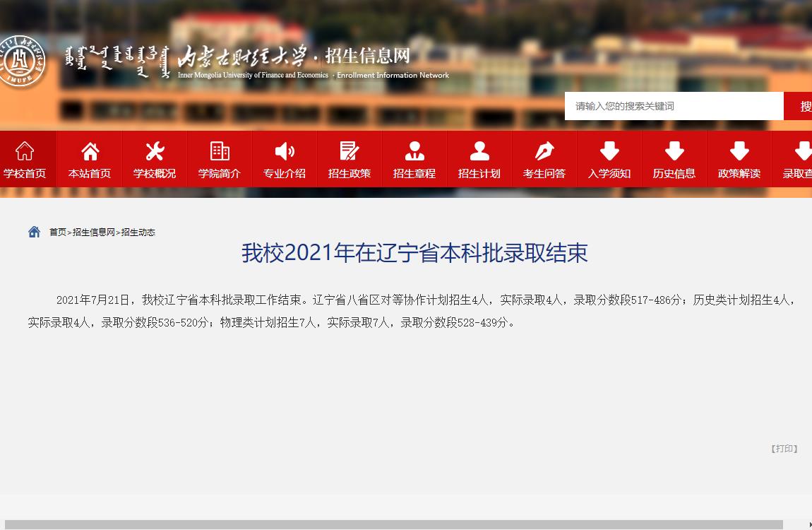Click the 招生章程 person-with-tie icon
This screenshot has width=812, height=530.
pos(414,151)
